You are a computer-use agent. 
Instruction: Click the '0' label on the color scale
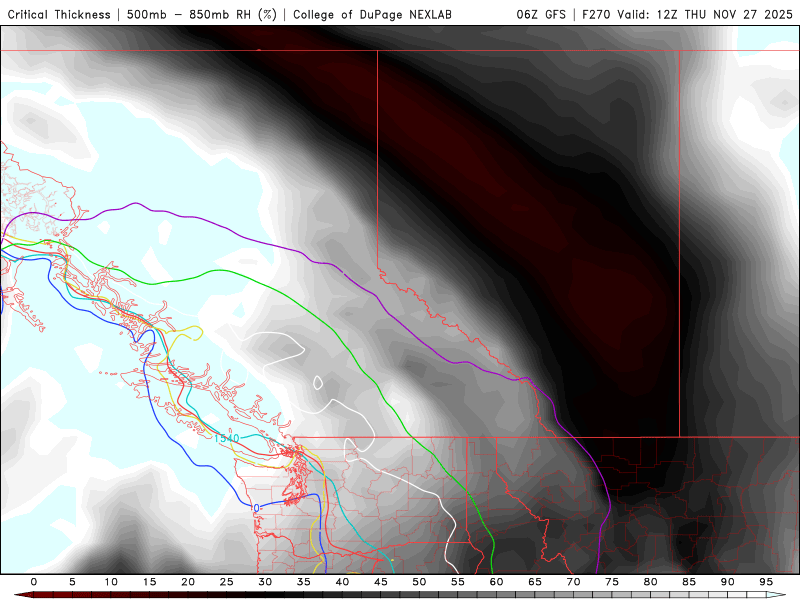coord(34,582)
